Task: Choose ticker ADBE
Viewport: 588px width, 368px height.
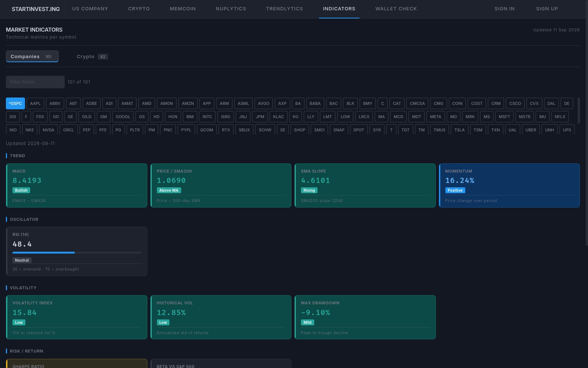Action: tap(92, 103)
